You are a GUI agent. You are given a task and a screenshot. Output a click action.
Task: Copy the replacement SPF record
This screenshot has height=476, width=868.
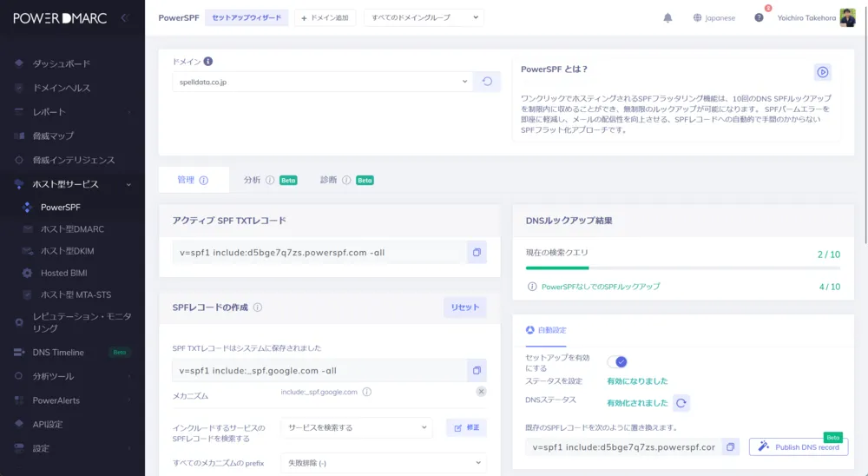[731, 446]
